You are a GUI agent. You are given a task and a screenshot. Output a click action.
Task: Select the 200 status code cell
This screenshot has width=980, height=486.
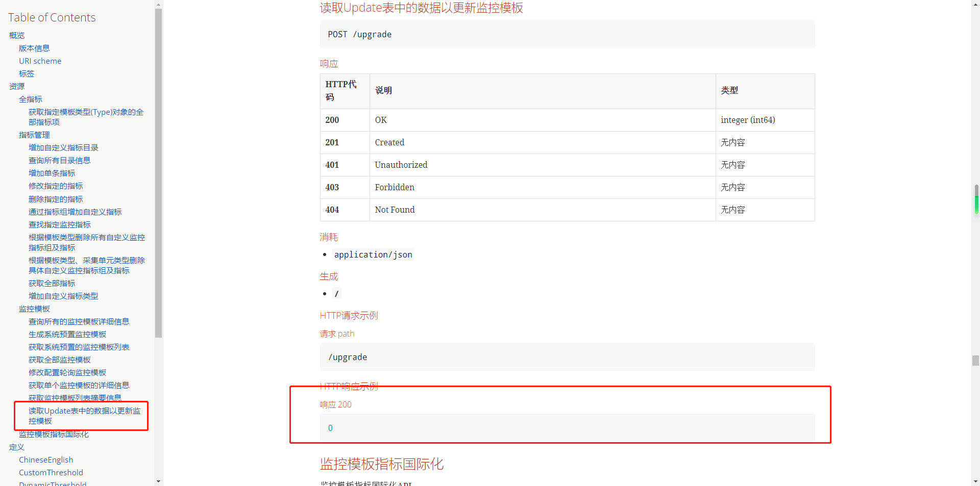pyautogui.click(x=345, y=120)
